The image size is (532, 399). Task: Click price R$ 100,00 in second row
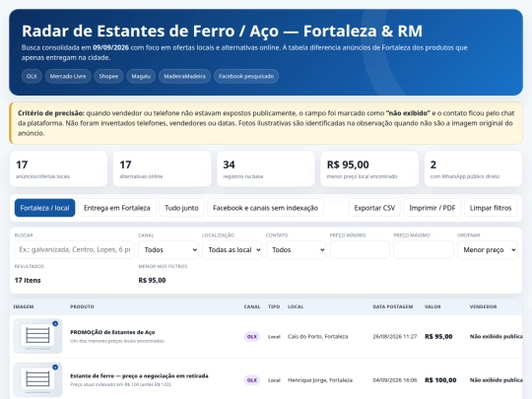[440, 380]
